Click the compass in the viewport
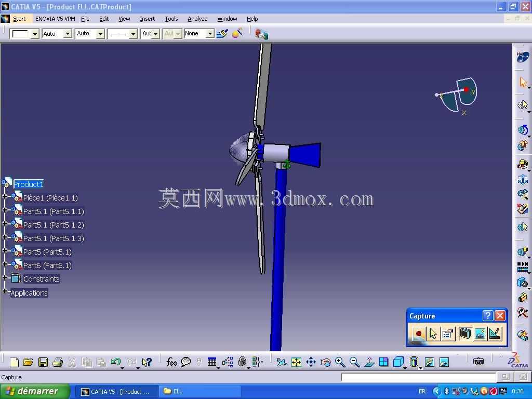The height and width of the screenshot is (399, 532). 457,96
